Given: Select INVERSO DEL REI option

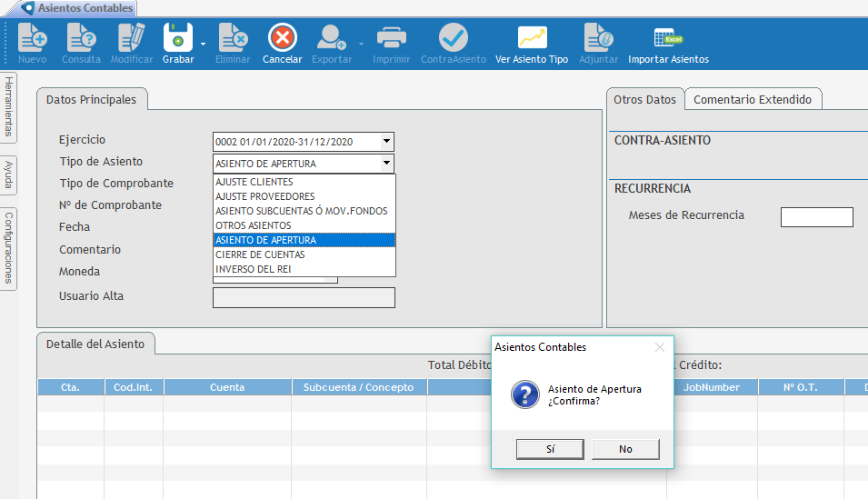Looking at the screenshot, I should tap(254, 269).
